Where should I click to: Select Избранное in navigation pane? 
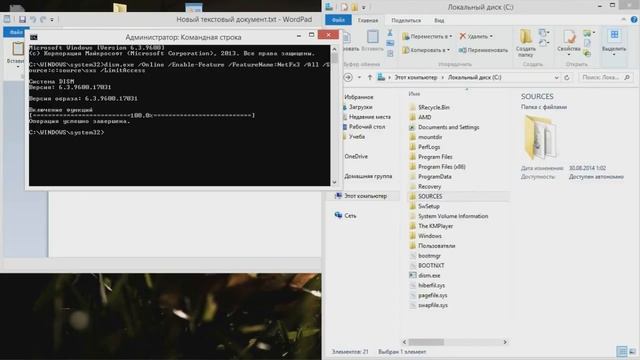point(358,97)
